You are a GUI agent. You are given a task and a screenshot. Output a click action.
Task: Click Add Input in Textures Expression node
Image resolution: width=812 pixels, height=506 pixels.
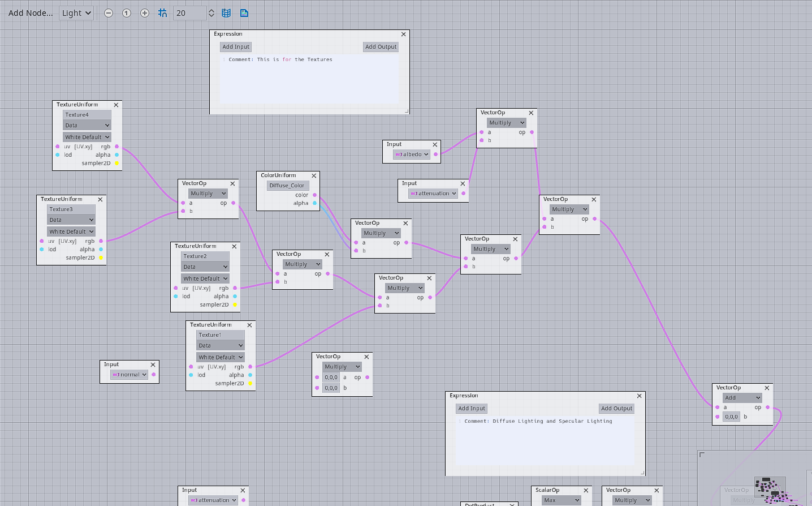tap(236, 47)
